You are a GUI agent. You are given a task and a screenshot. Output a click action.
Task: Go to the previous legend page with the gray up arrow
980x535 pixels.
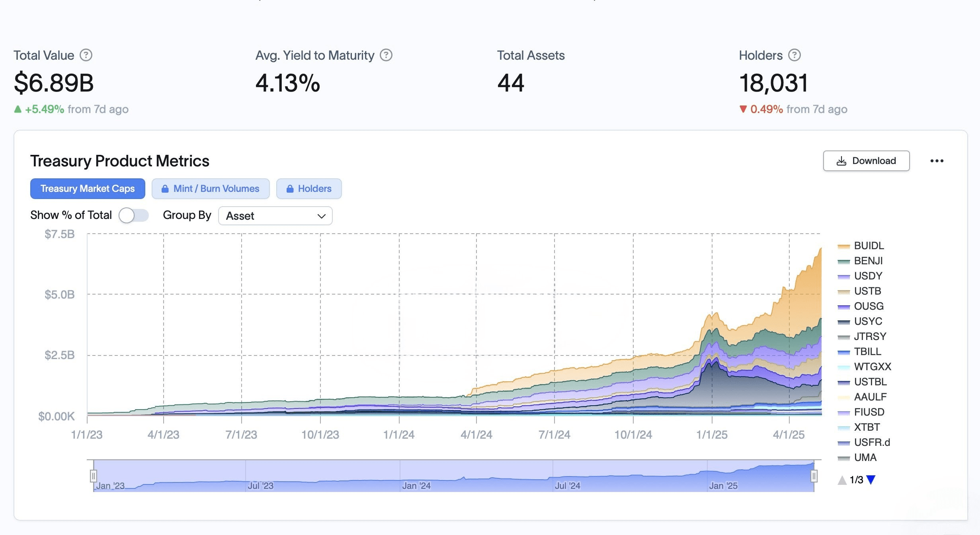842,480
